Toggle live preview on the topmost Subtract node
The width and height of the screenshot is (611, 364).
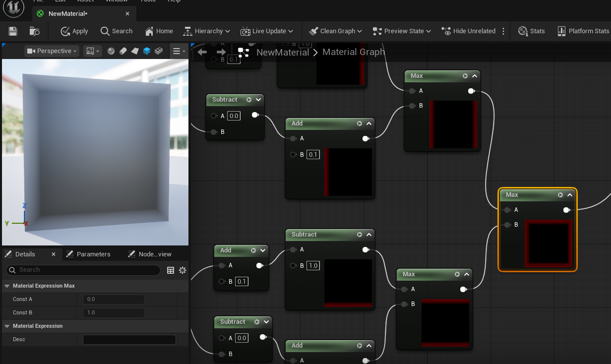point(249,100)
